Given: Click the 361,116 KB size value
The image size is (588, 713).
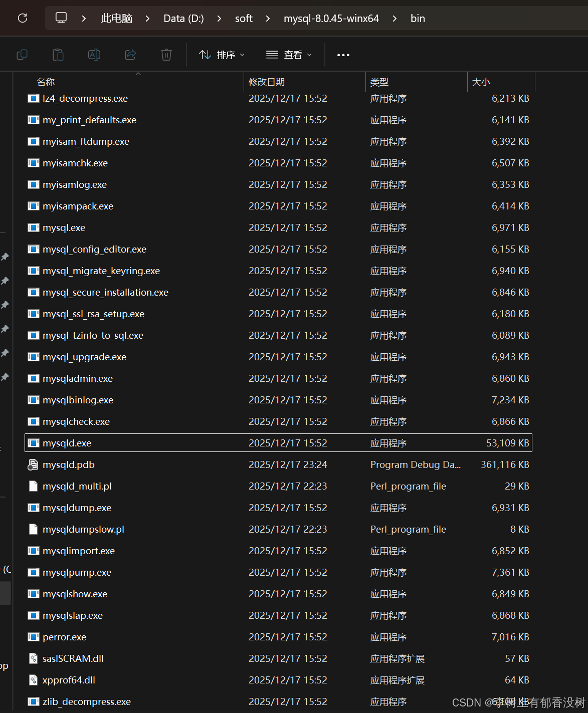Looking at the screenshot, I should point(505,464).
